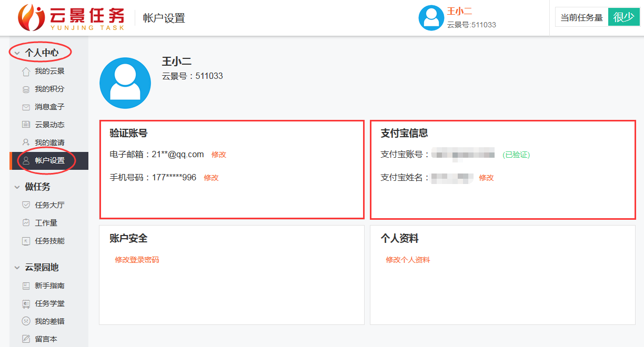Click the 验证账号 card heading
This screenshot has height=347, width=644.
[x=128, y=134]
